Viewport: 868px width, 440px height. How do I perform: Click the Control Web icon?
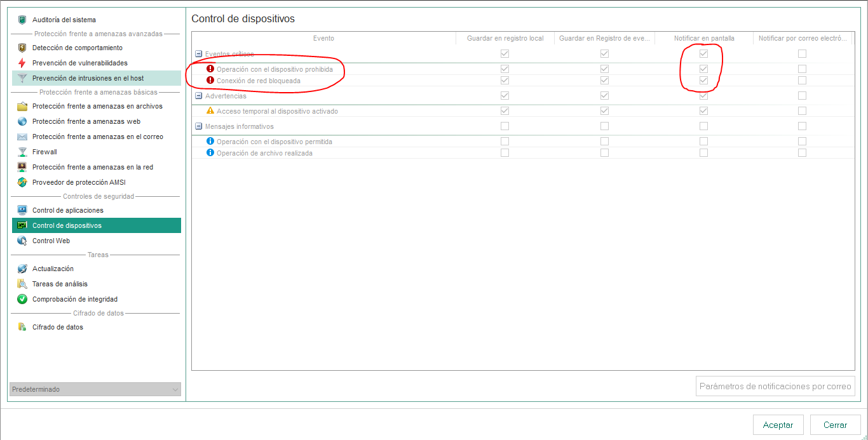pos(22,241)
